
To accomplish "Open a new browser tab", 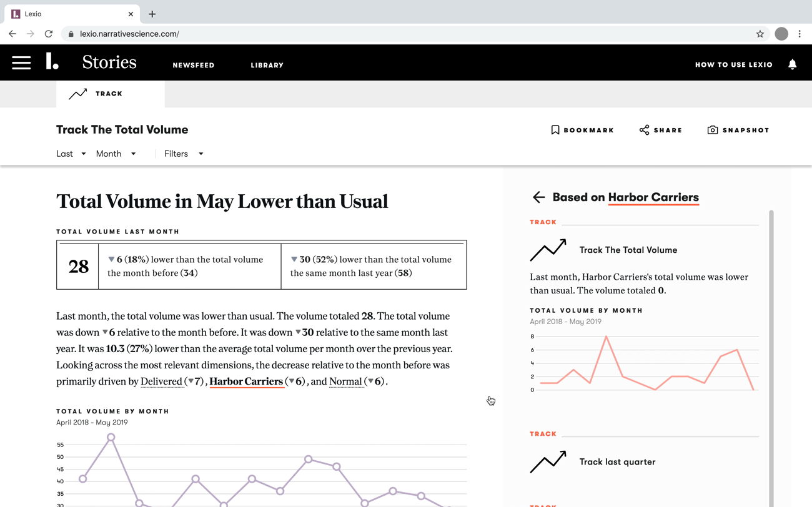I will [x=152, y=14].
